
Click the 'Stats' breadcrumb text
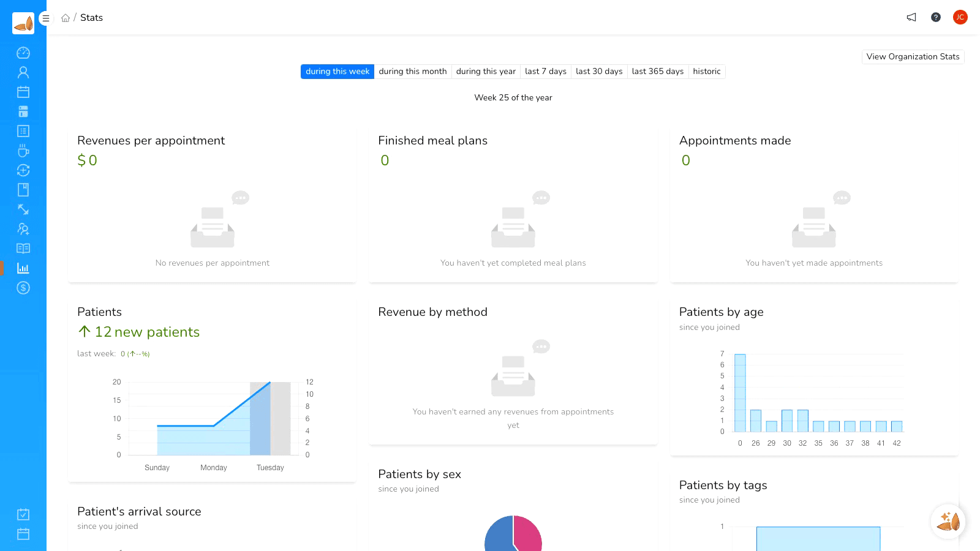point(91,18)
